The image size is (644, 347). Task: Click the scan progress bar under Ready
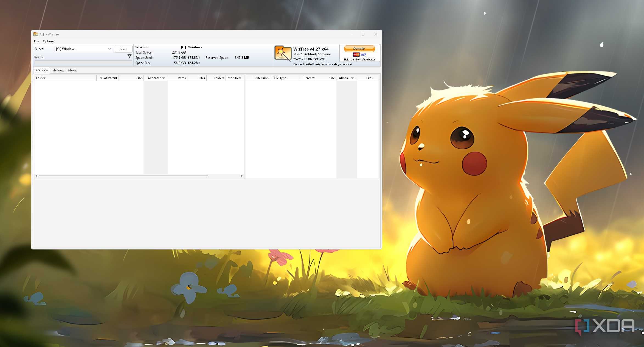point(83,63)
